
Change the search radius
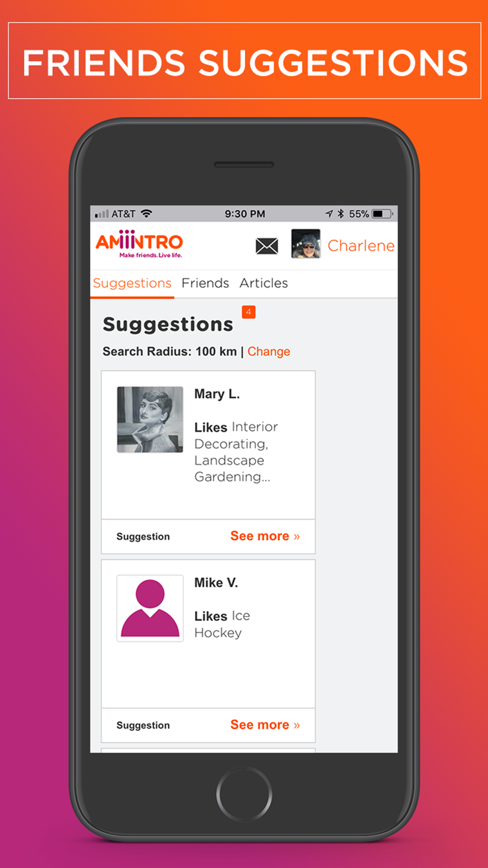point(269,351)
